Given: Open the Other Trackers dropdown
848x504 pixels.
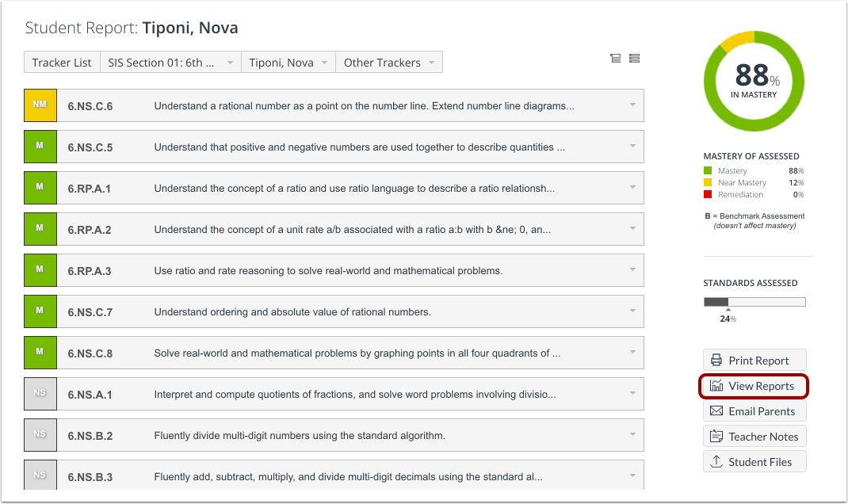Looking at the screenshot, I should [x=388, y=62].
